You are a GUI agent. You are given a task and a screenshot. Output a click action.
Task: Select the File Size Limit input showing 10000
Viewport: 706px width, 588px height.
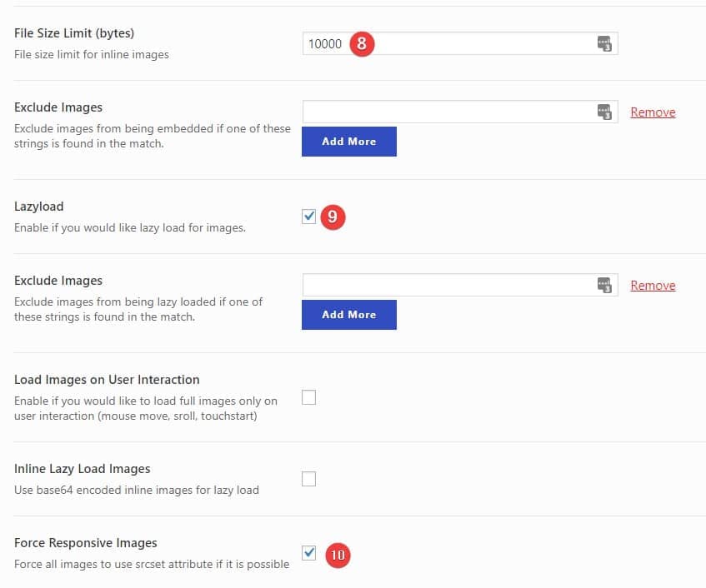coord(458,43)
